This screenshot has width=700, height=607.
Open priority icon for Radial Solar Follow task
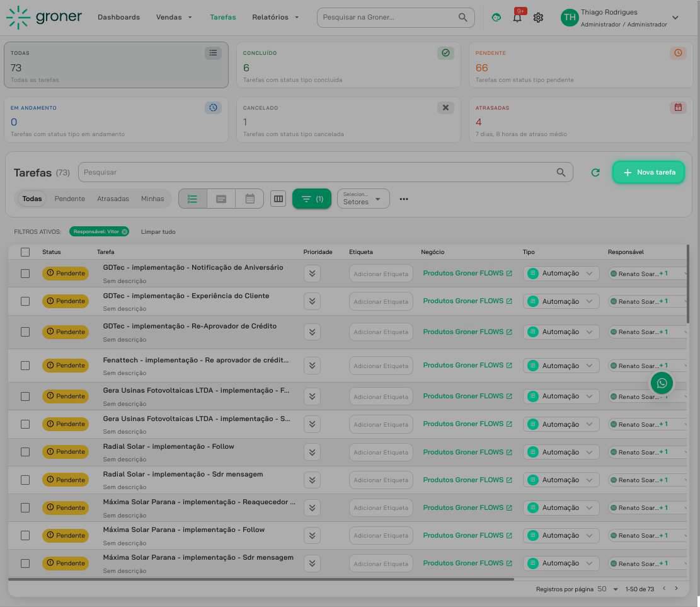click(x=312, y=453)
